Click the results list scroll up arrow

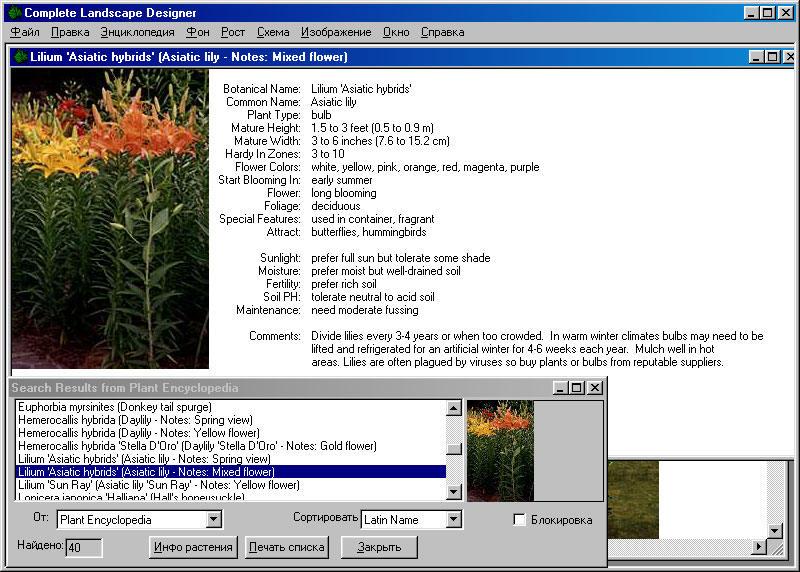(454, 408)
